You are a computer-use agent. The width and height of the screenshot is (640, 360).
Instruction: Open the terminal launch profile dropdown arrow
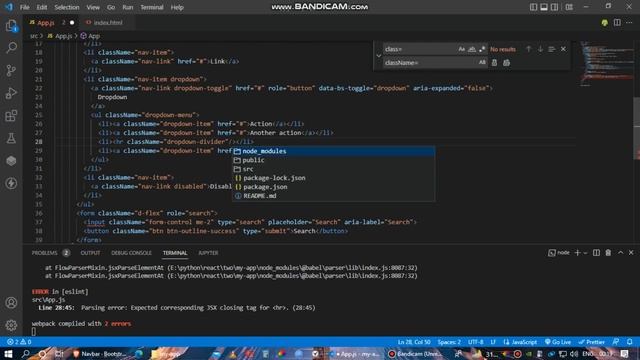585,253
